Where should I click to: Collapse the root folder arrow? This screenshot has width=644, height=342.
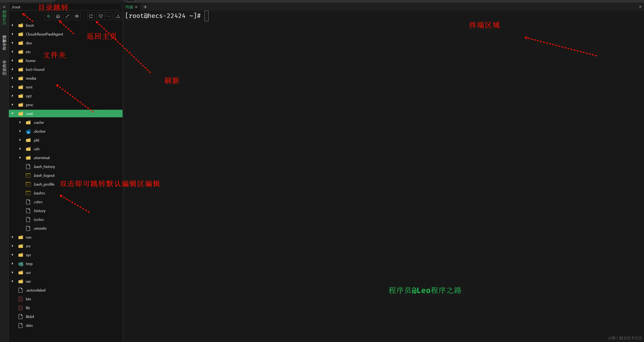pyautogui.click(x=13, y=114)
